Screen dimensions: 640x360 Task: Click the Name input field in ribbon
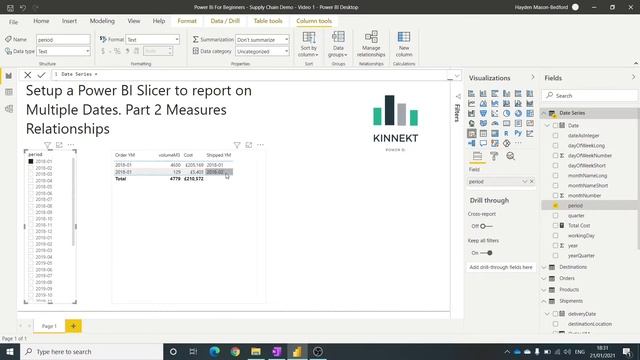(x=63, y=40)
